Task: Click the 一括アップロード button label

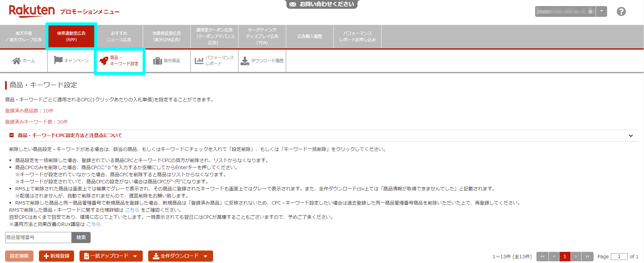Action: coord(109,256)
